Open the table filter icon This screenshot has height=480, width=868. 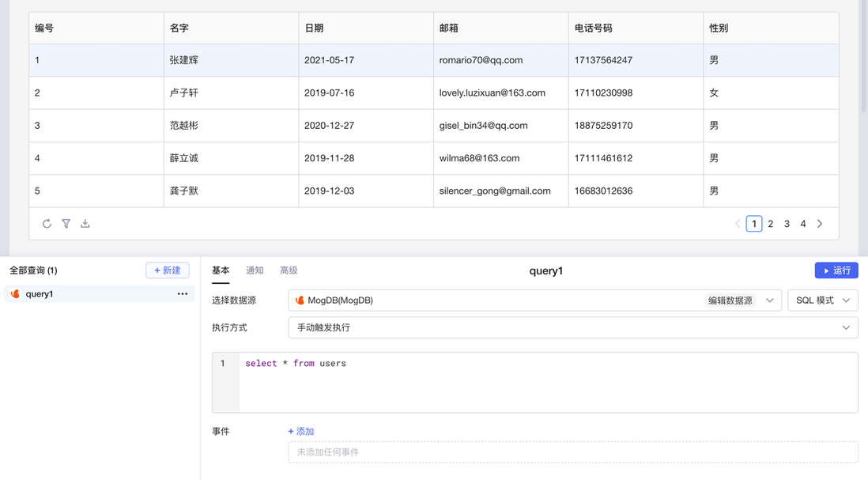tap(66, 224)
